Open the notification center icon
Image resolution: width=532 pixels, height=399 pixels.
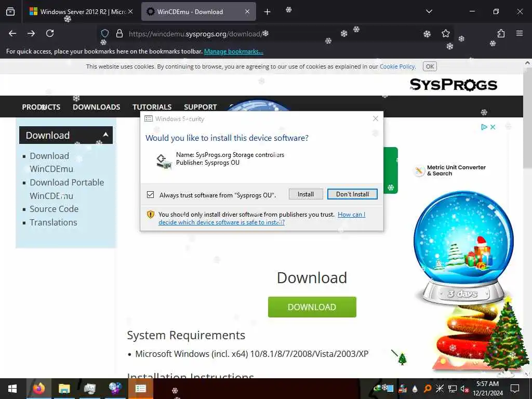pos(515,389)
